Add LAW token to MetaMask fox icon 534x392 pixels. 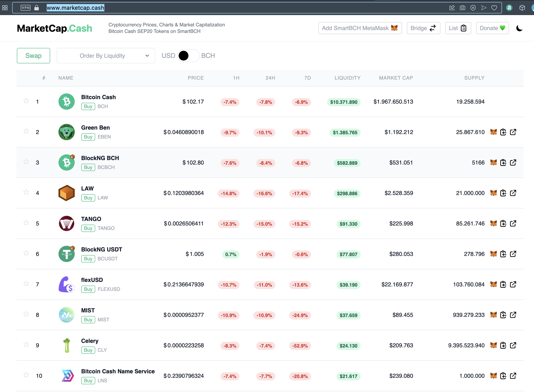pyautogui.click(x=493, y=193)
